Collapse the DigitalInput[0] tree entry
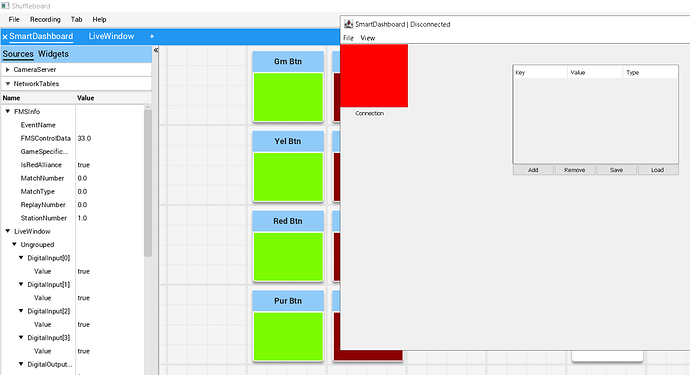This screenshot has height=375, width=690. (21, 258)
